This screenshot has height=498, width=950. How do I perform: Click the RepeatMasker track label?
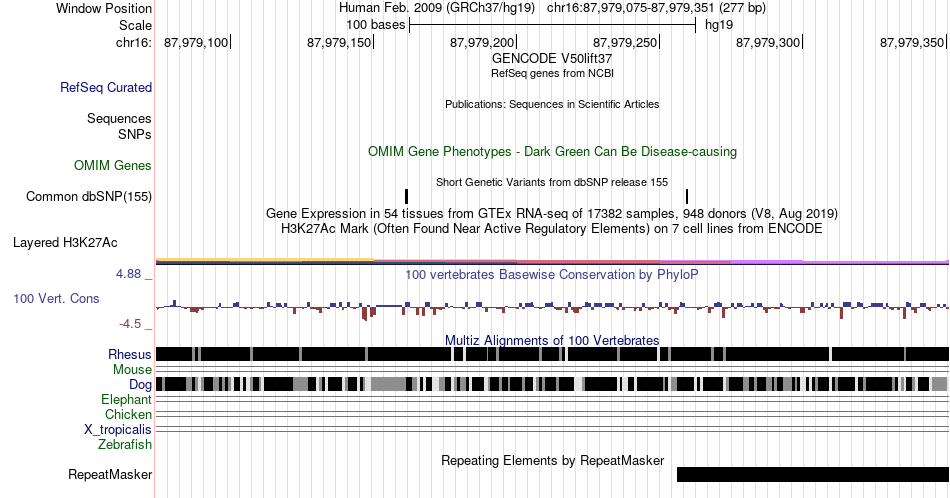110,474
